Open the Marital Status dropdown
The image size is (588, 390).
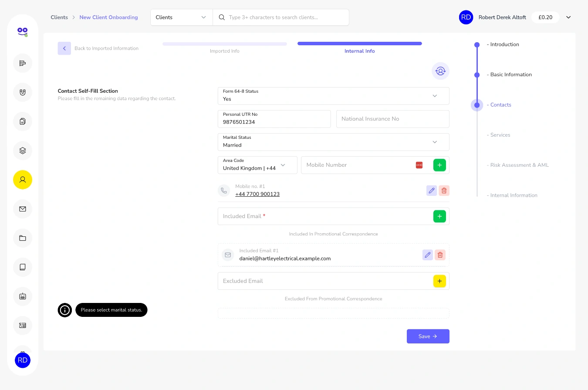point(333,142)
